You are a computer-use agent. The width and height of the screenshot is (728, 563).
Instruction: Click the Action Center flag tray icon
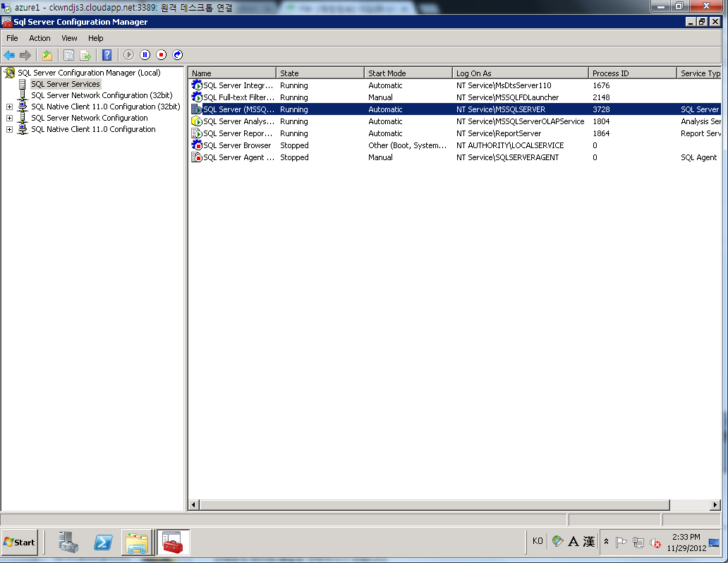pos(621,542)
